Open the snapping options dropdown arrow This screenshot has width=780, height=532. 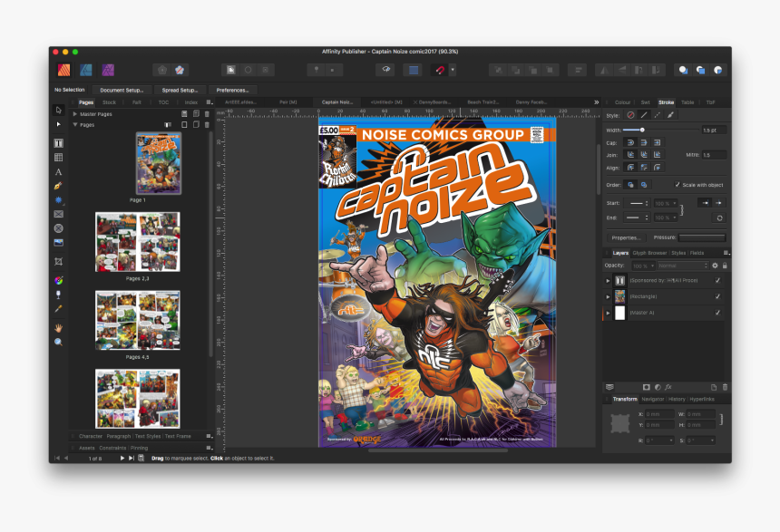[x=453, y=70]
